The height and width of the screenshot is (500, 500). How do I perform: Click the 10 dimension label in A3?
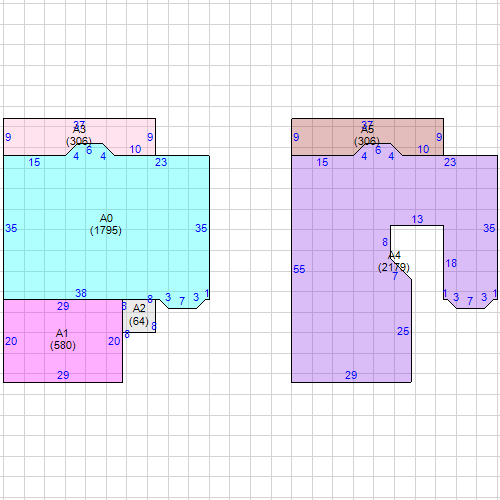pos(135,149)
